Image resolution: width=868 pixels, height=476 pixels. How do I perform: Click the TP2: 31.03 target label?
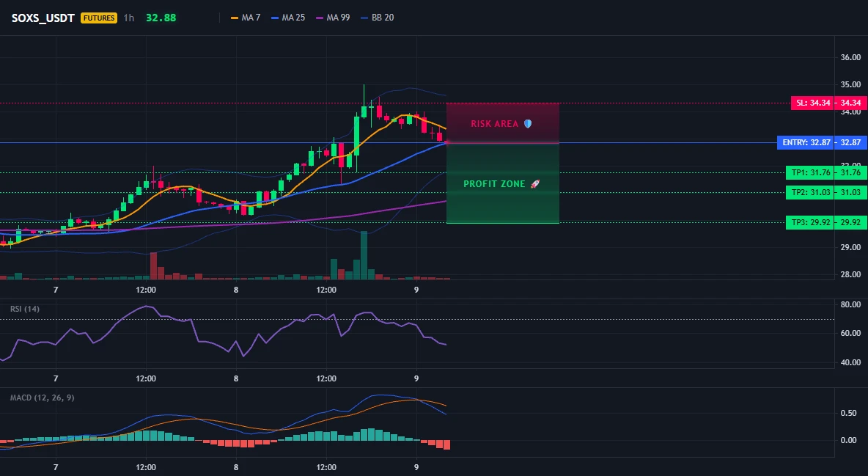[x=810, y=192]
